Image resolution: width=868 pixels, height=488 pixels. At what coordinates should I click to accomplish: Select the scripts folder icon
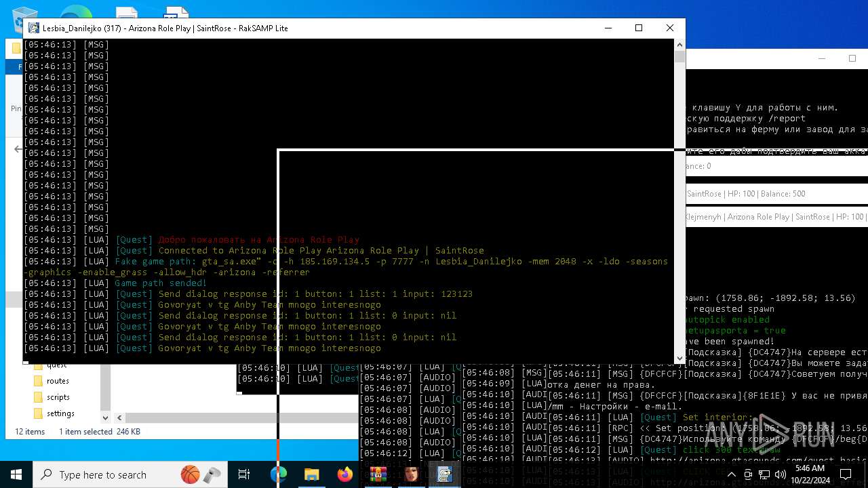[38, 397]
